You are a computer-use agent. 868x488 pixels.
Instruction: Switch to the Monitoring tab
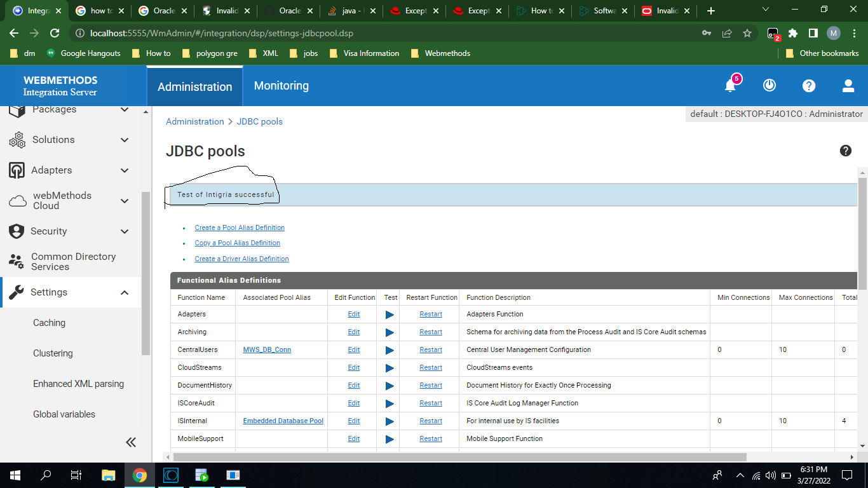(x=281, y=86)
